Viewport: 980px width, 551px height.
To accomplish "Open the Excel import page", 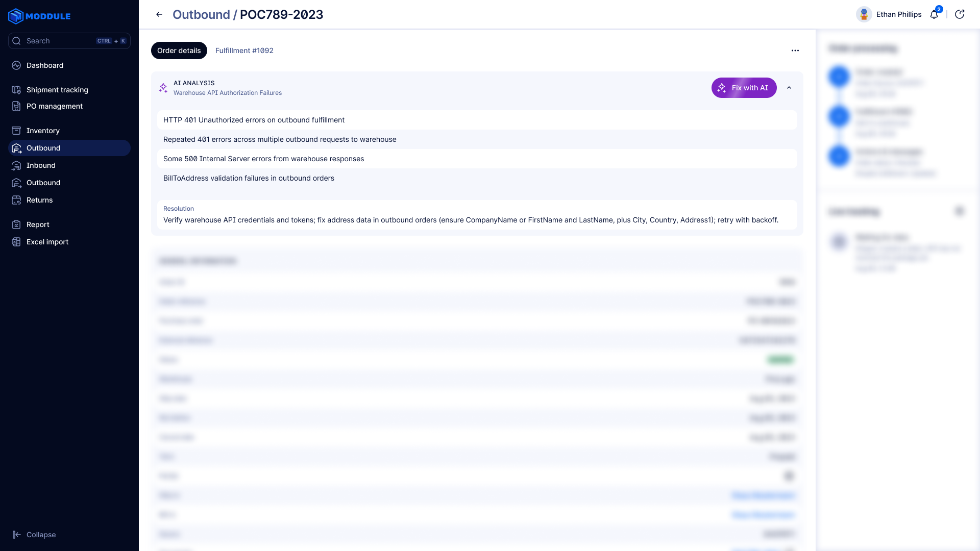I will [x=47, y=242].
